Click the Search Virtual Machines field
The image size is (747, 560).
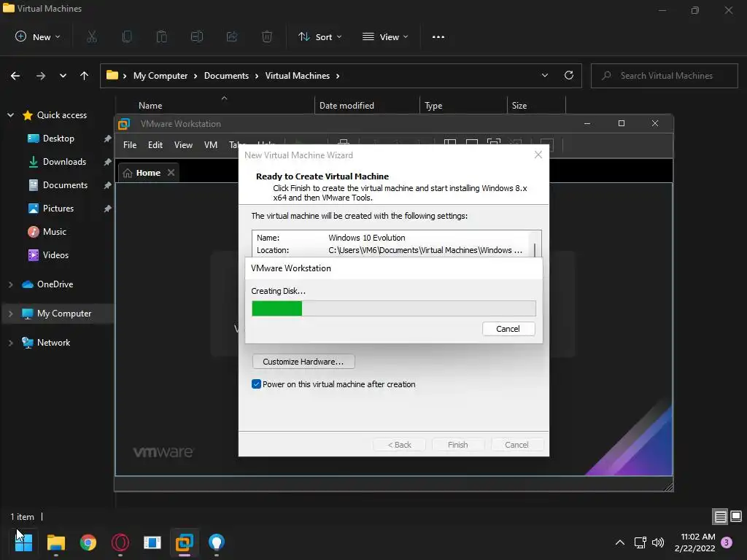665,76
